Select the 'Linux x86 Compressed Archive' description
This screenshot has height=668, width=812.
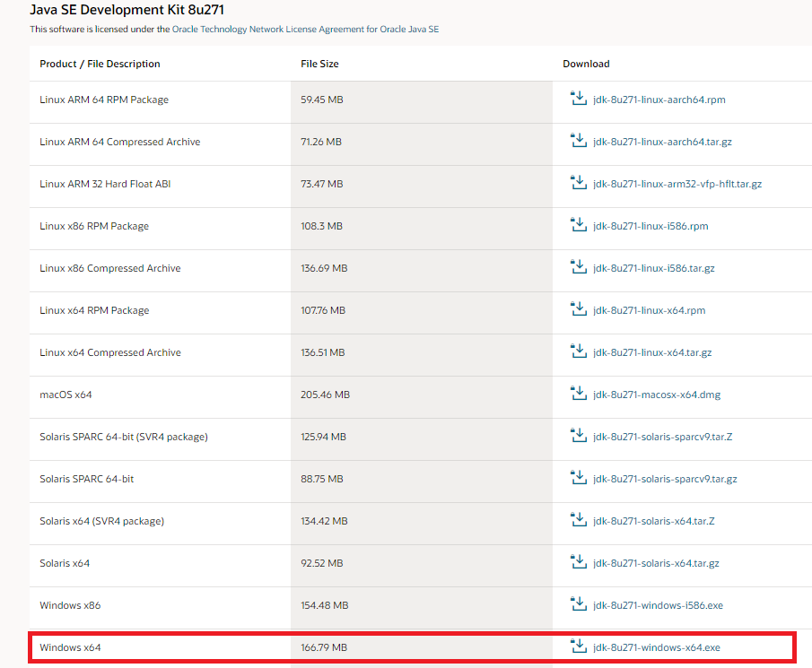[110, 268]
